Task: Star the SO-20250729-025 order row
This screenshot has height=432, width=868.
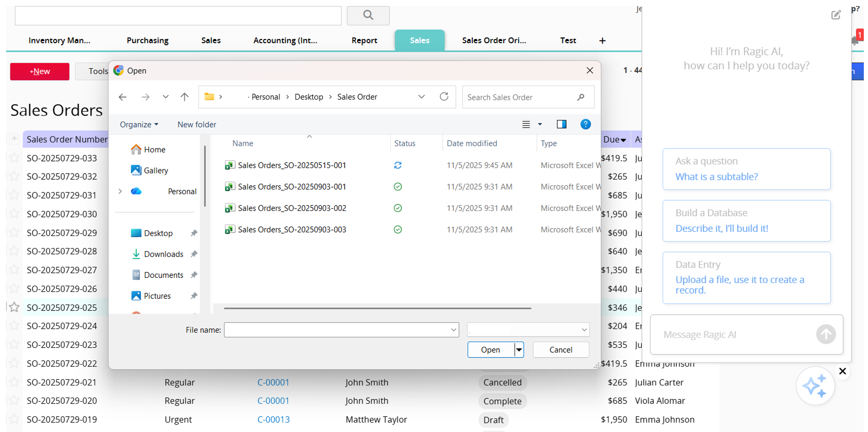Action: 14,307
